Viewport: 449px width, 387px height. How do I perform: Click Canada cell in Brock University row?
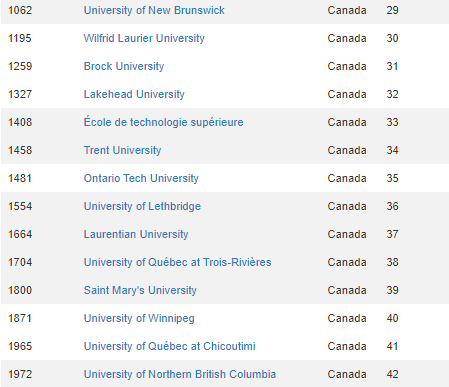(347, 66)
